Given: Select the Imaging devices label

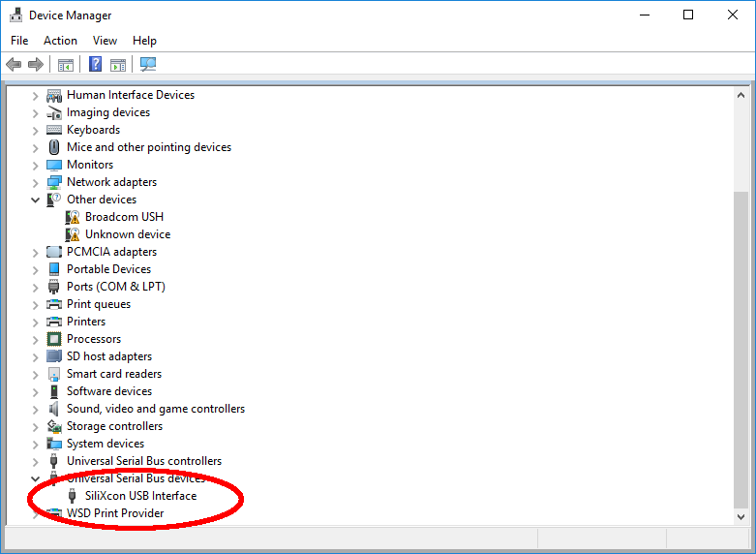Looking at the screenshot, I should point(108,113).
